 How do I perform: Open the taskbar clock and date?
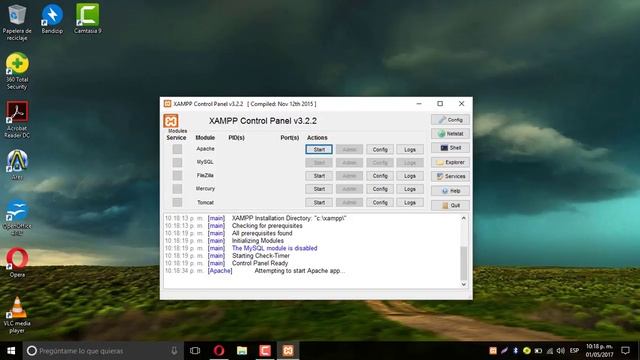[600, 351]
